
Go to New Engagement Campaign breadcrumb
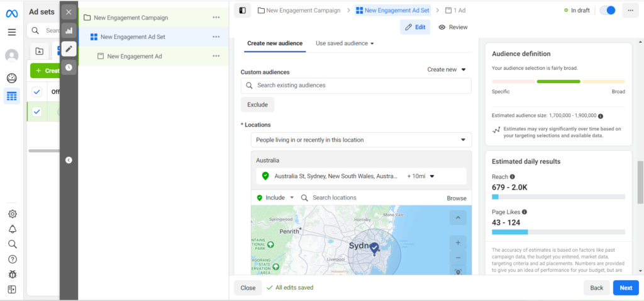299,10
